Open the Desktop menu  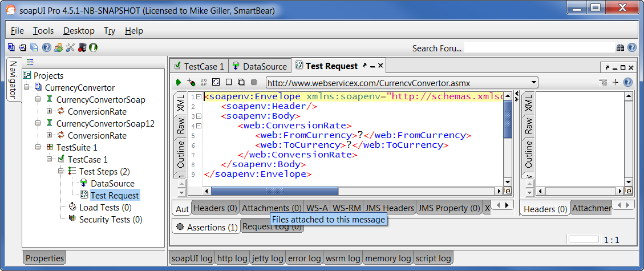point(79,31)
